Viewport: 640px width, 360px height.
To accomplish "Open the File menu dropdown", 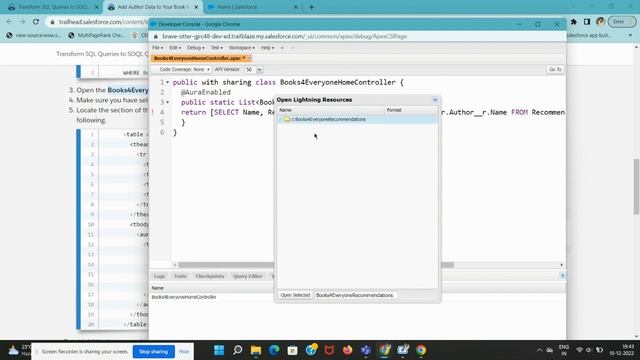I will coord(157,48).
